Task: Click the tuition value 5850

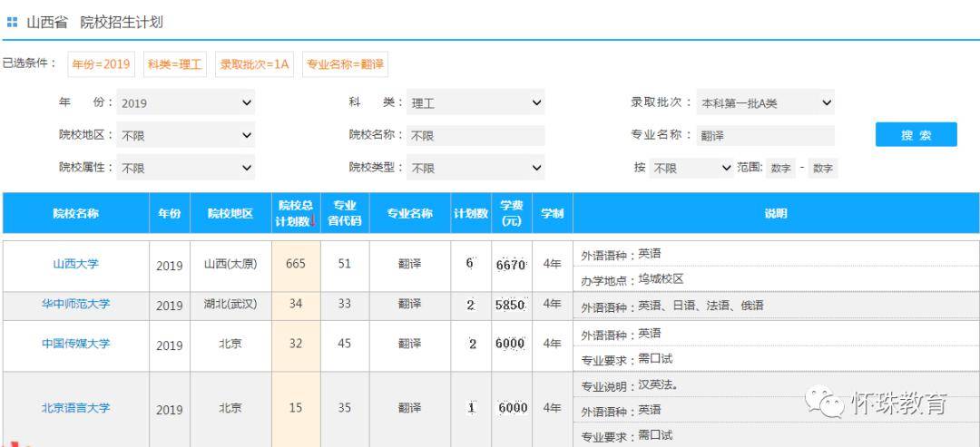Action: (x=510, y=306)
